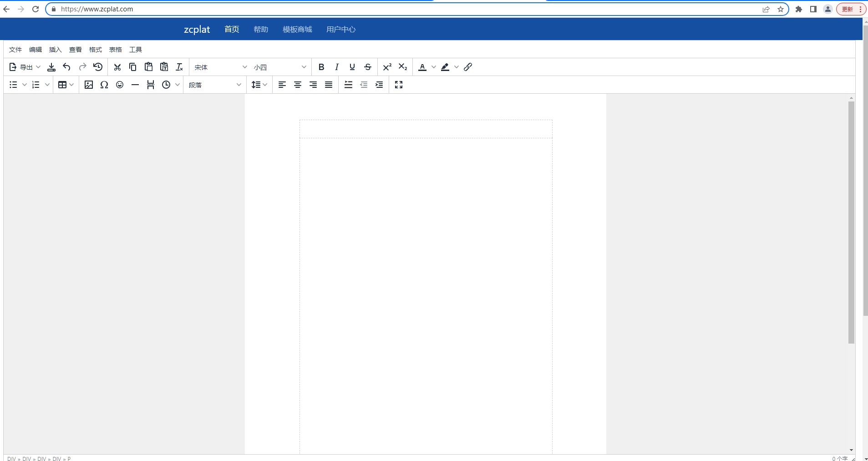Image resolution: width=868 pixels, height=461 pixels.
Task: Toggle superscript formatting
Action: (x=387, y=67)
